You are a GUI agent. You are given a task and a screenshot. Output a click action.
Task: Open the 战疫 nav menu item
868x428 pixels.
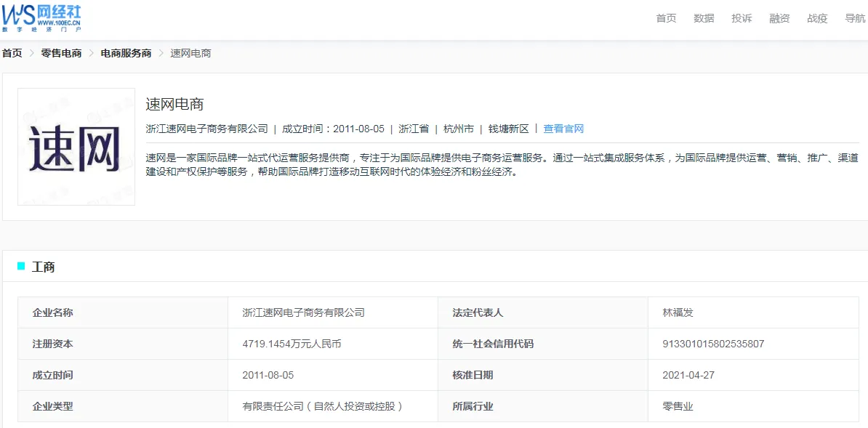tap(817, 18)
